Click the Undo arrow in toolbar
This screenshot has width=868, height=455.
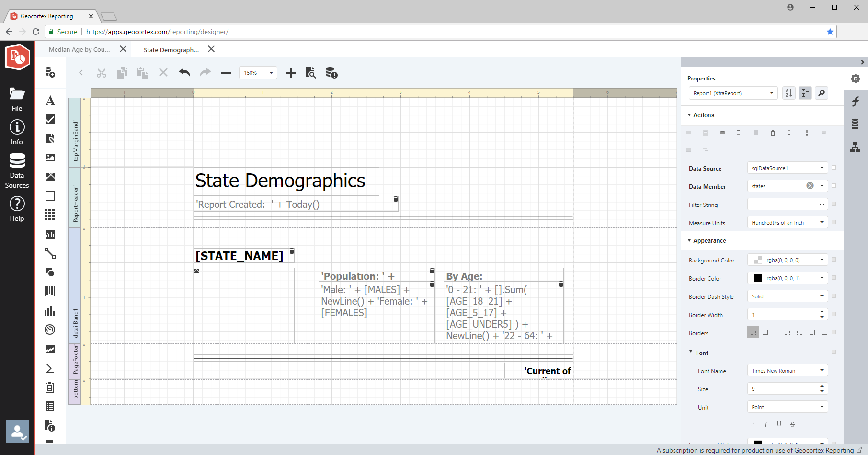(x=184, y=73)
